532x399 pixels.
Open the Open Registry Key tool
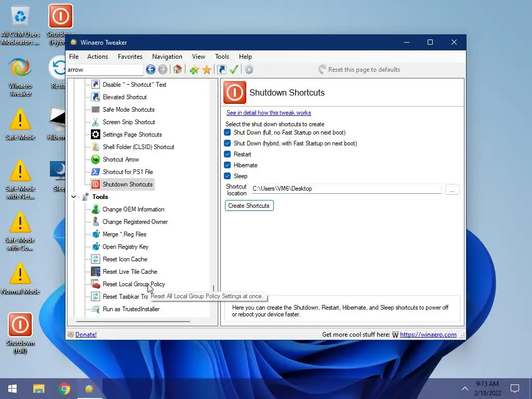[x=125, y=247]
